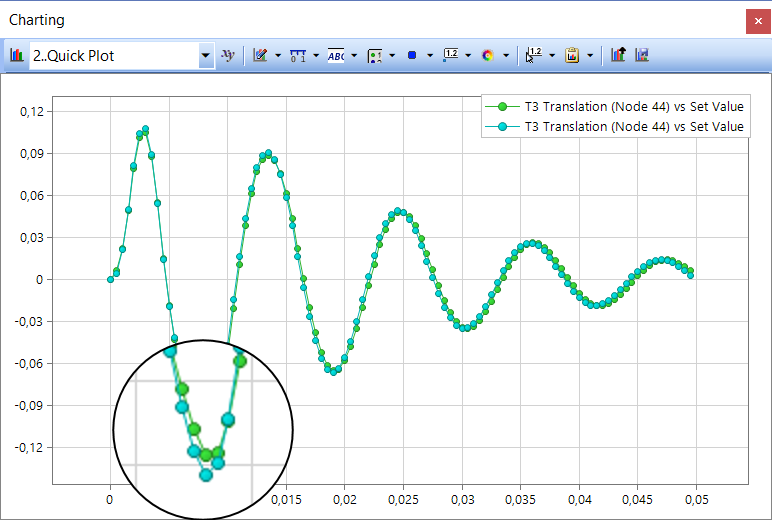Click the color wheel palette icon

pyautogui.click(x=487, y=56)
